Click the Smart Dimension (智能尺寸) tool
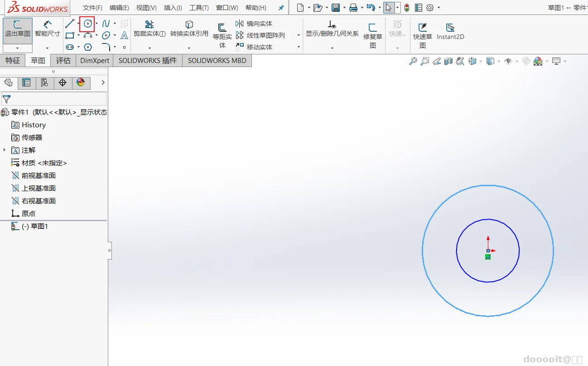Image resolution: width=588 pixels, height=366 pixels. [x=47, y=29]
